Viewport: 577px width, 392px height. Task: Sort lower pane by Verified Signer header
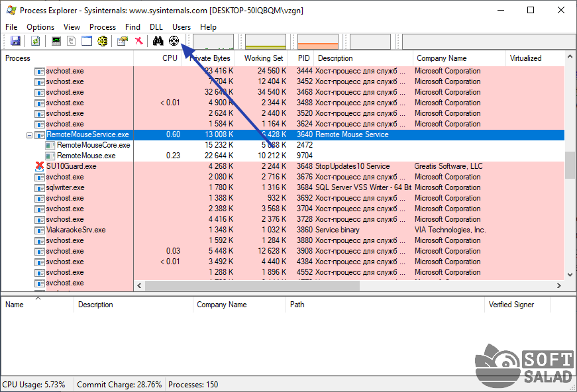(517, 305)
